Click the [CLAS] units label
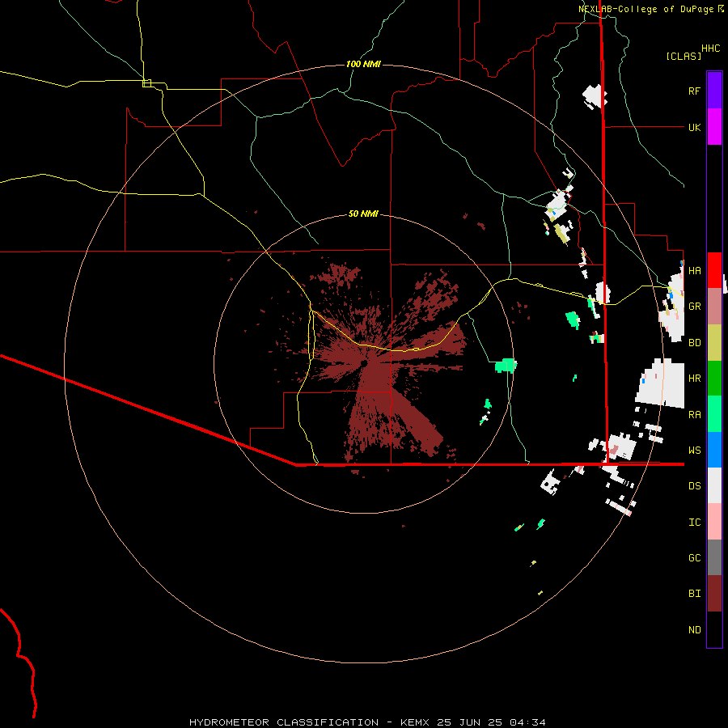Screen dimensions: 728x728 coord(684,56)
